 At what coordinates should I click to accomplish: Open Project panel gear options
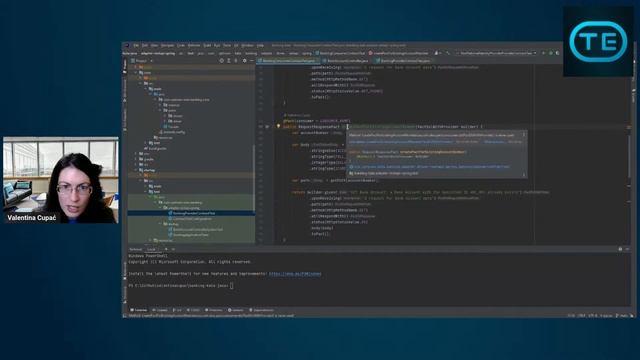244,61
